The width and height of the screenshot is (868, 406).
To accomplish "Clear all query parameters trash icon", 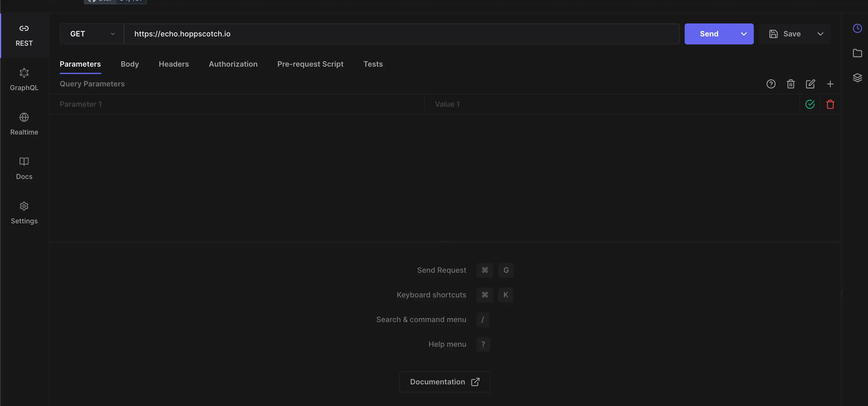I will point(791,84).
